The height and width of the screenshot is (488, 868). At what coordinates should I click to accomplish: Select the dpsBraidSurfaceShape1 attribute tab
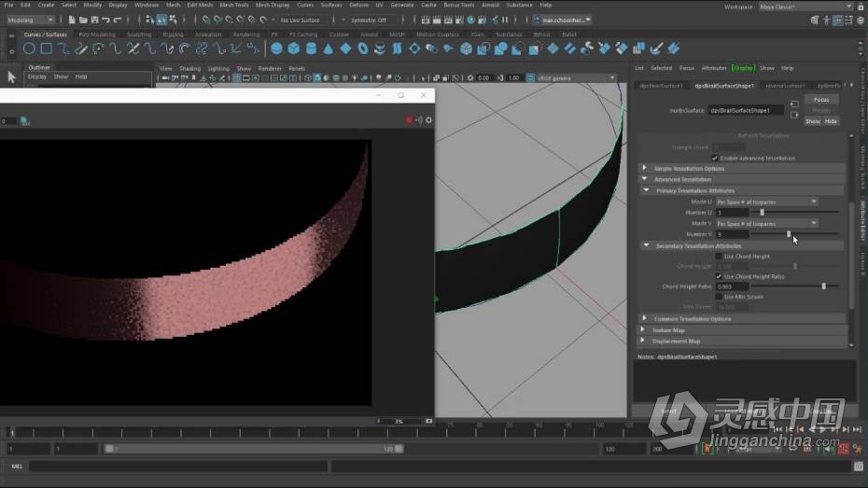724,86
